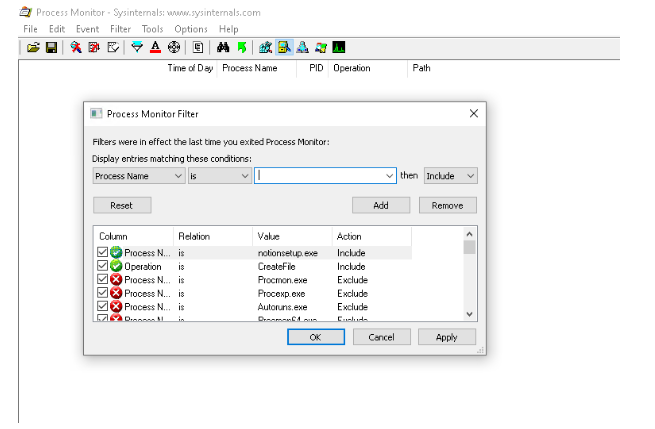
Task: Open Highlight via the red A icon
Action: (155, 48)
